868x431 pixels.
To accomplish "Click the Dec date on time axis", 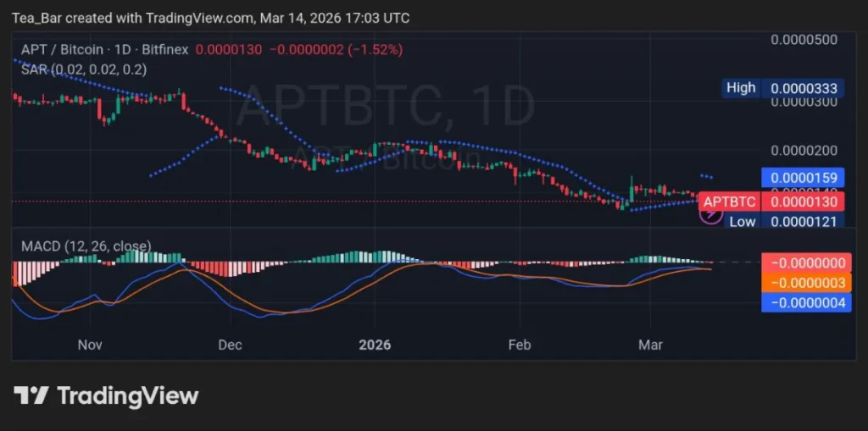I will click(x=229, y=345).
